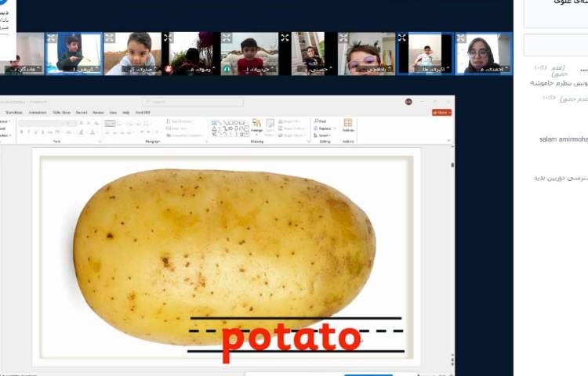This screenshot has height=376, width=588.
Task: Open the Text Direction menu
Action: click(179, 121)
